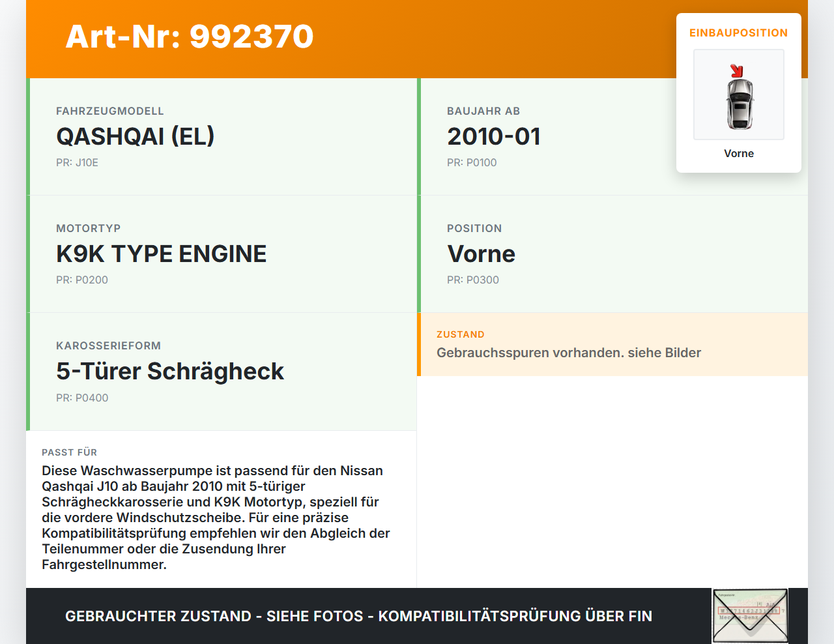Viewport: 834px width, 644px height.
Task: Select the PR: J10E code
Action: pos(77,162)
